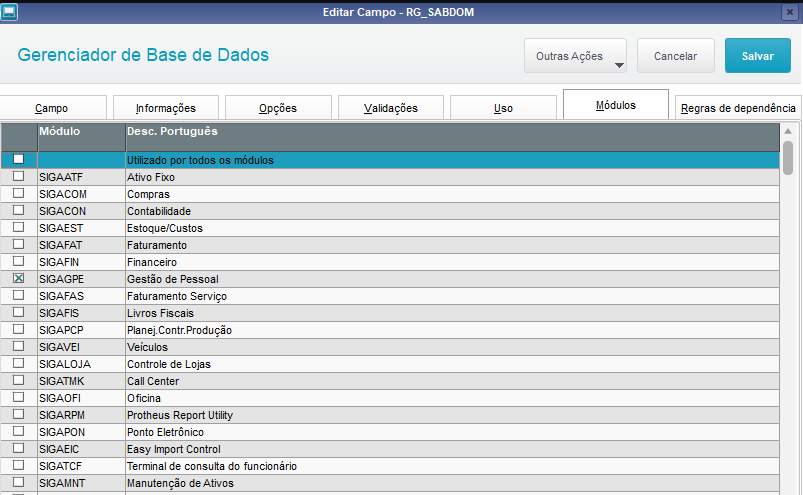Select the 'Utilizado por todos os módulos' text
Image resolution: width=803 pixels, height=495 pixels.
point(200,160)
